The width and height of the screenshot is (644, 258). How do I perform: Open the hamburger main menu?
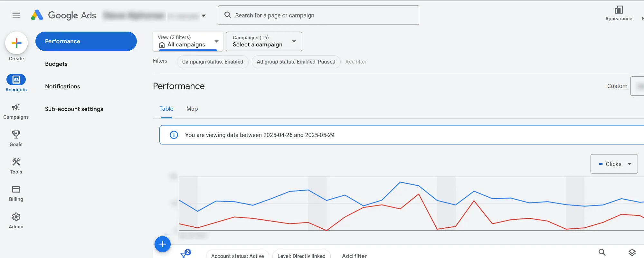tap(16, 15)
